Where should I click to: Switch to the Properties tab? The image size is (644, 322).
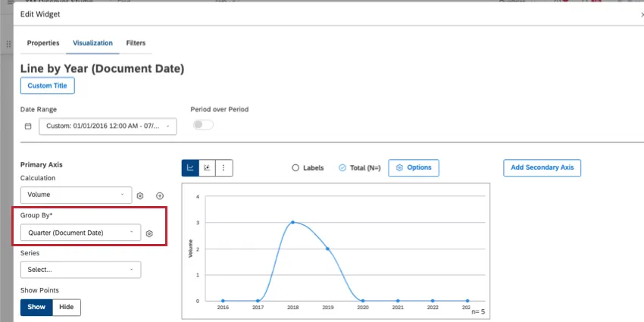pyautogui.click(x=43, y=43)
